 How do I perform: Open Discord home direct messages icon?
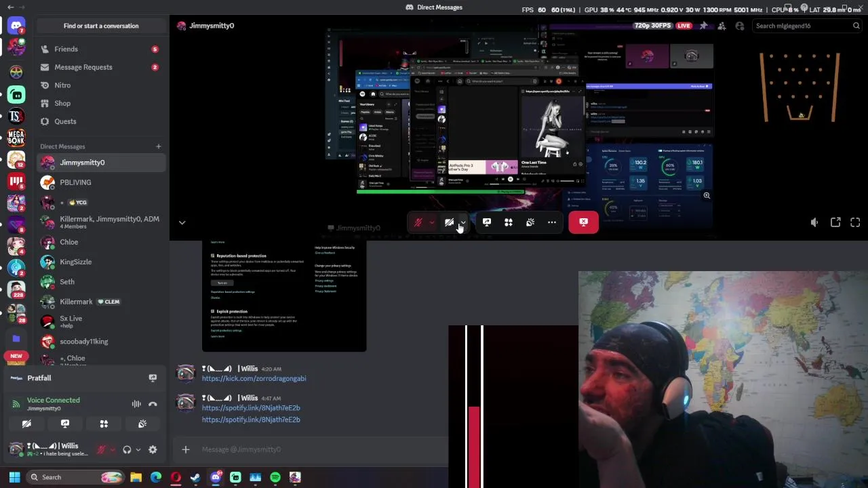(16, 26)
